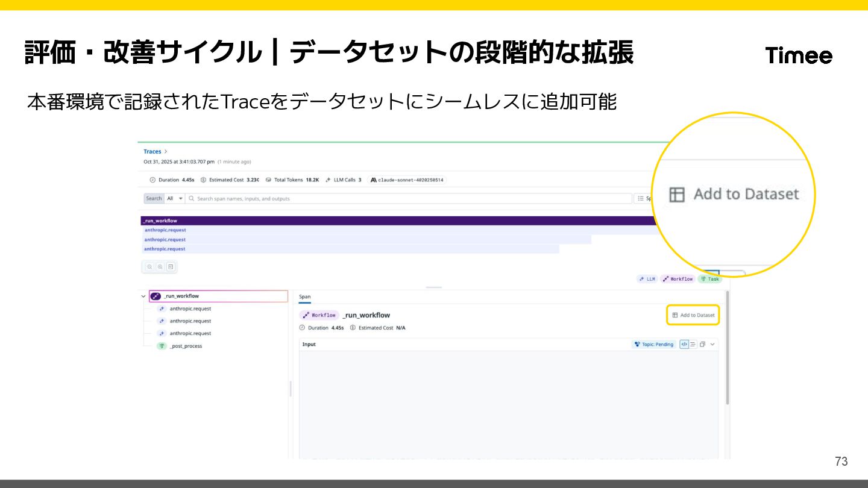The height and width of the screenshot is (488, 868).
Task: Collapse the _run_workflow tree node
Action: [x=143, y=296]
